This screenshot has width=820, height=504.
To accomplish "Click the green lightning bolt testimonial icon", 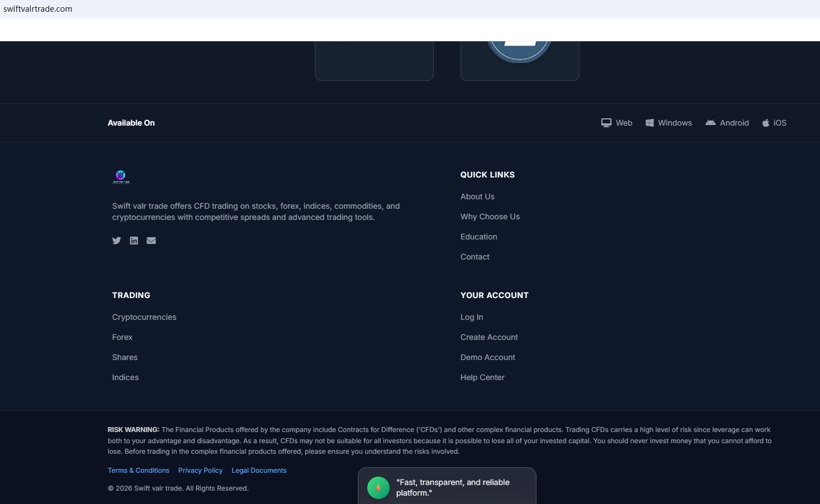I will 378,488.
